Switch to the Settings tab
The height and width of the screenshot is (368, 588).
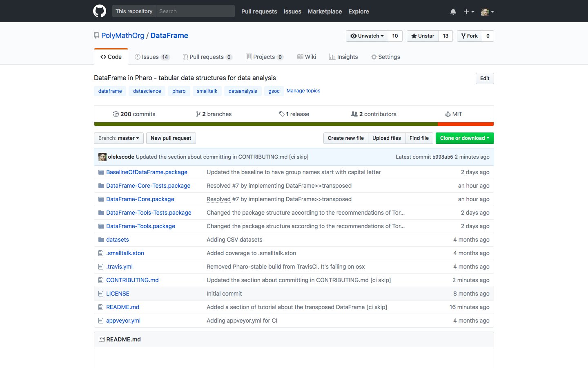(385, 57)
